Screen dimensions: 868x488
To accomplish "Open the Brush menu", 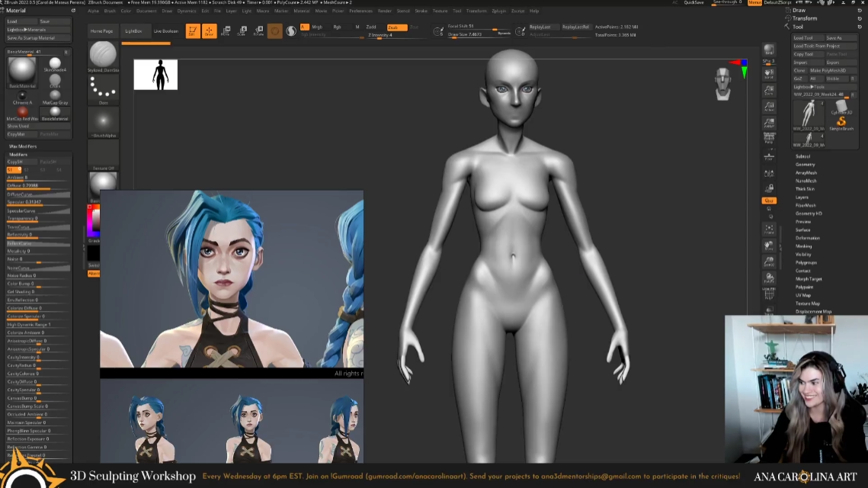I will tap(111, 11).
